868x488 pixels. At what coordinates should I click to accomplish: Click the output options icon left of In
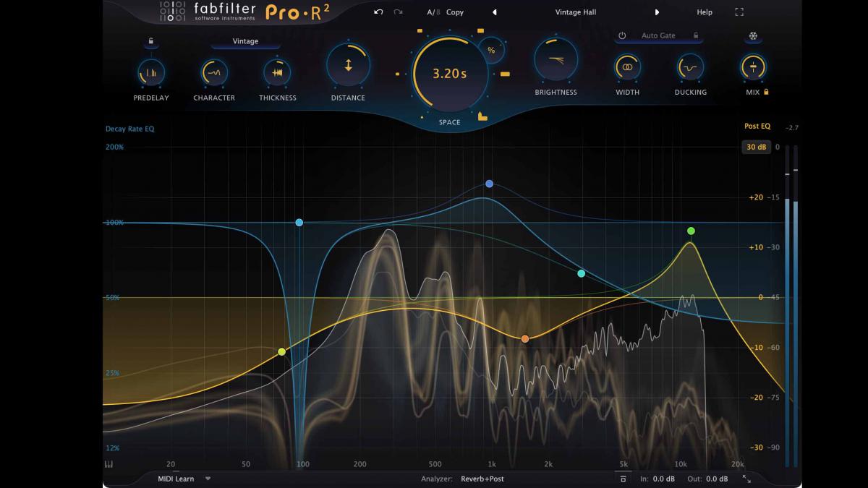pos(623,479)
